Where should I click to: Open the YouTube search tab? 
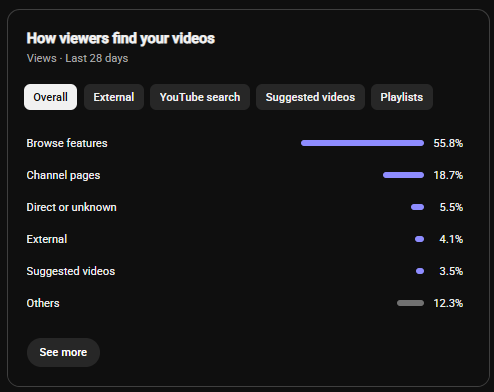[200, 97]
